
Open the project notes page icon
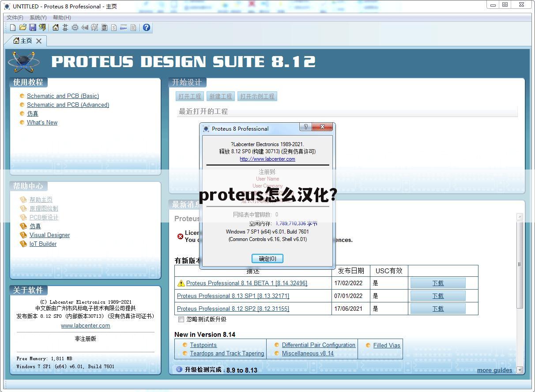(133, 27)
